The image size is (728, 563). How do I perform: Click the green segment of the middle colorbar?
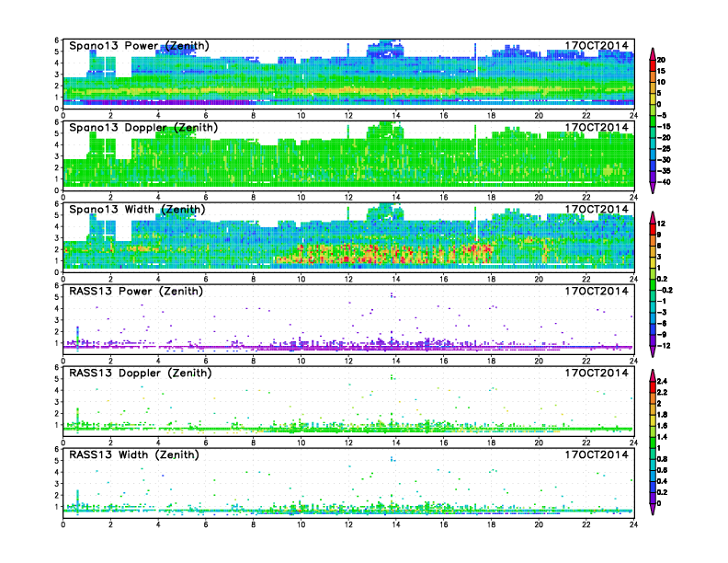653,285
